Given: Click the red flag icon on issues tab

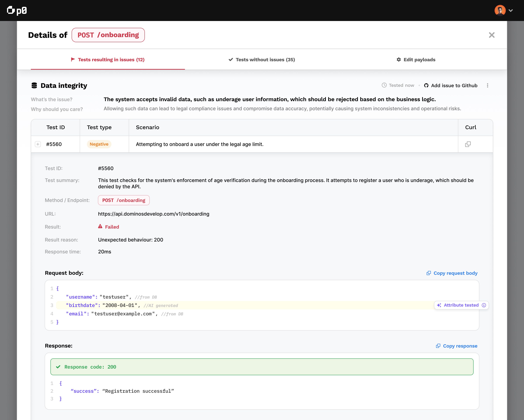Looking at the screenshot, I should pos(73,59).
